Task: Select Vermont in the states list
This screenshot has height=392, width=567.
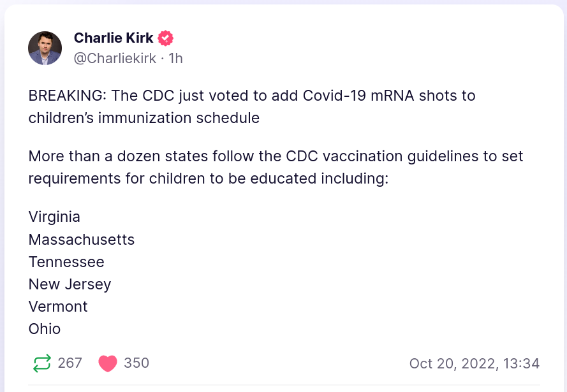Action: click(58, 307)
